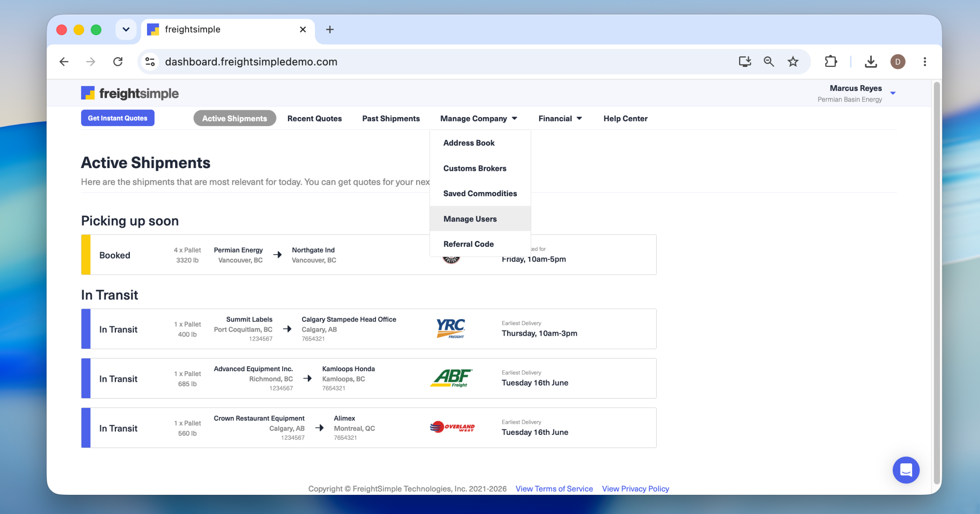Click 1 x Pallet 685 lb text
The image size is (980, 514).
coord(187,379)
